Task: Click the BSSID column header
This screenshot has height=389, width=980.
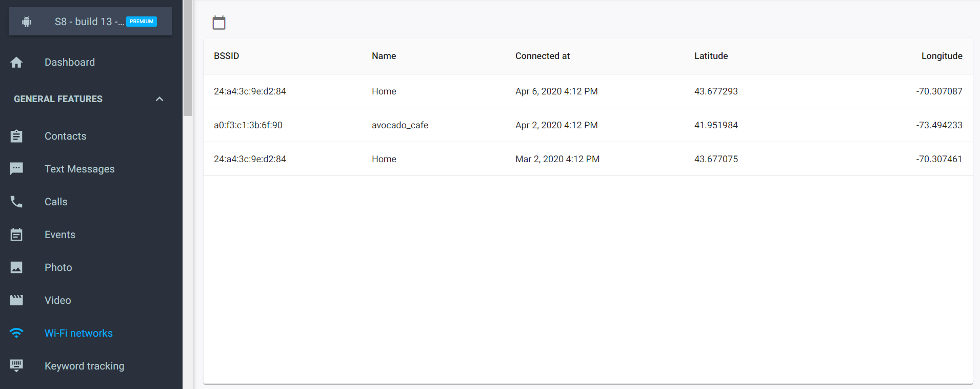Action: (227, 56)
